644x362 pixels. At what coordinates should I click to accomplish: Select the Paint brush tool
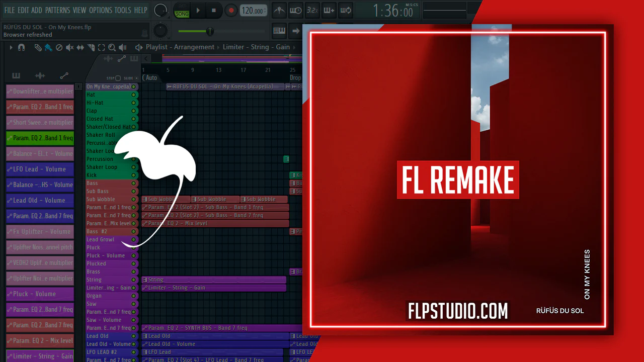coord(48,47)
